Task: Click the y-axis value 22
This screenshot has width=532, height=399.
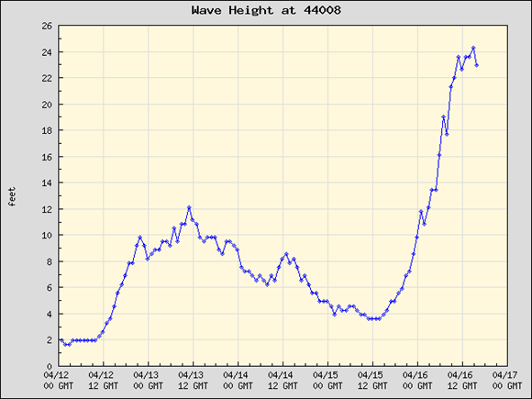Action: 47,78
